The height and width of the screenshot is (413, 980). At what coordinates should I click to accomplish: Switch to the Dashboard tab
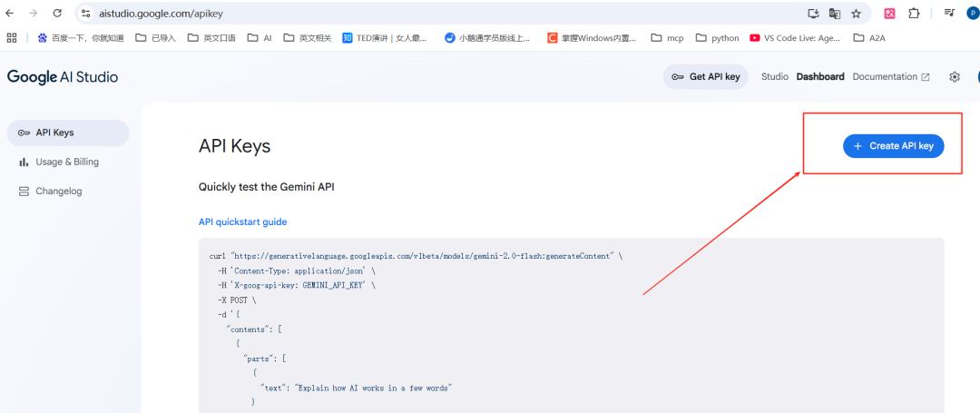tap(820, 77)
